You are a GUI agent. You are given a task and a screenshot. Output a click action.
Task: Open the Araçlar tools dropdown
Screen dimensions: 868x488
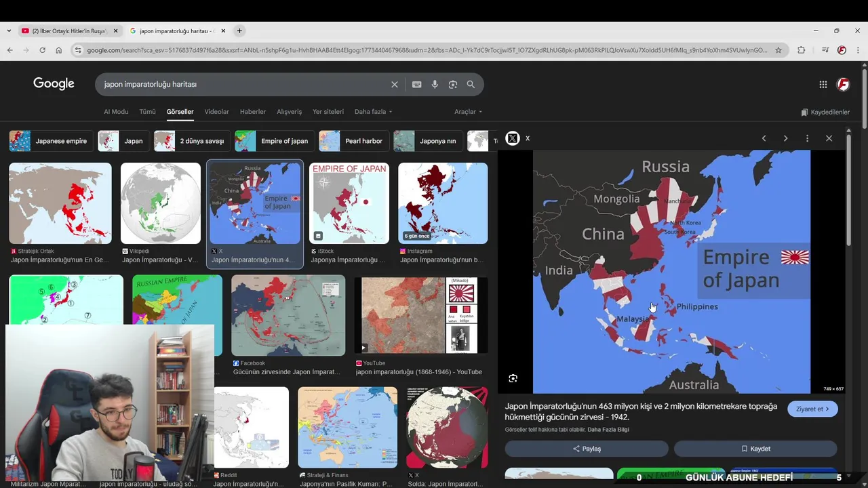[x=468, y=112]
